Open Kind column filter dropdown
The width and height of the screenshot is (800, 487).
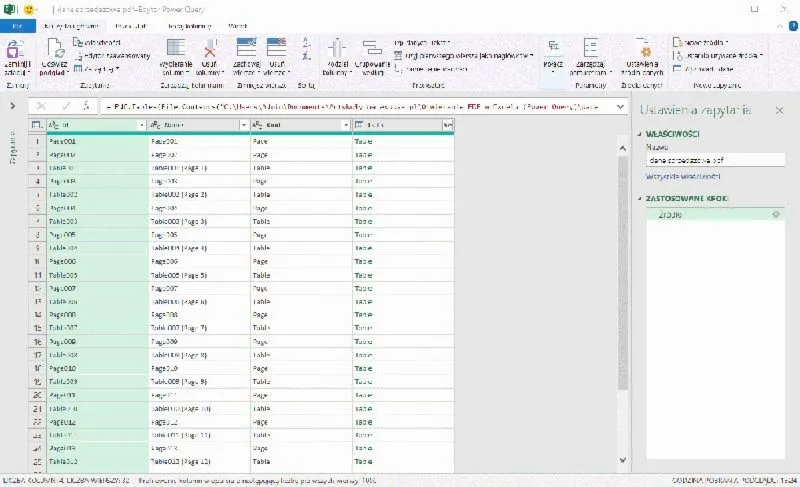point(345,125)
